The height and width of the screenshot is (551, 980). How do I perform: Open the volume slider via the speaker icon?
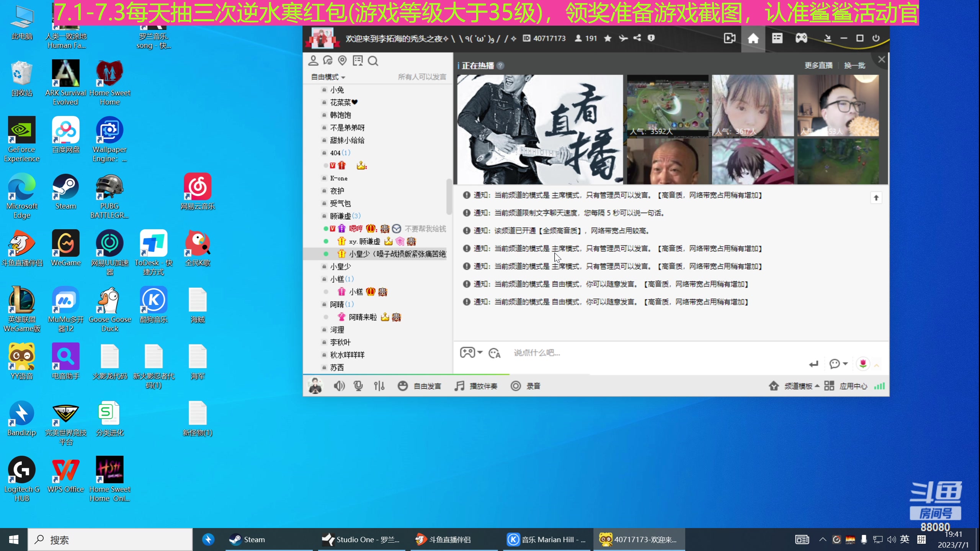(x=339, y=386)
